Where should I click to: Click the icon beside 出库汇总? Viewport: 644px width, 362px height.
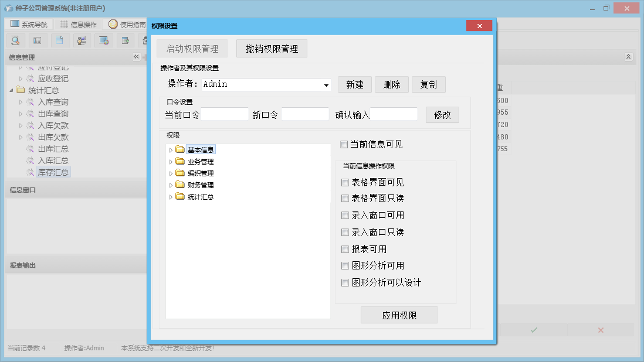[30, 149]
